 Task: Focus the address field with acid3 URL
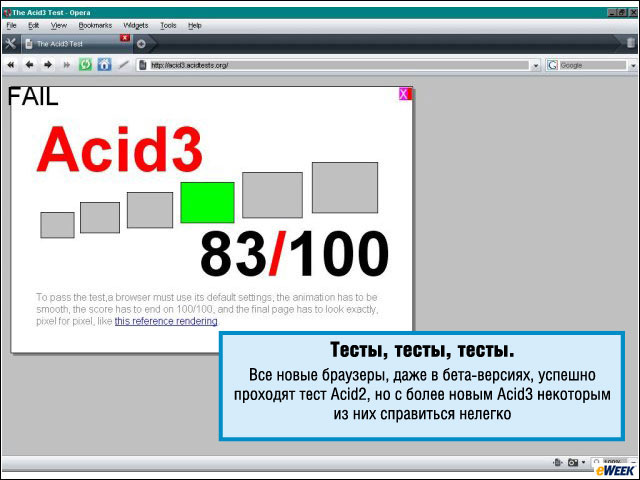(339, 65)
